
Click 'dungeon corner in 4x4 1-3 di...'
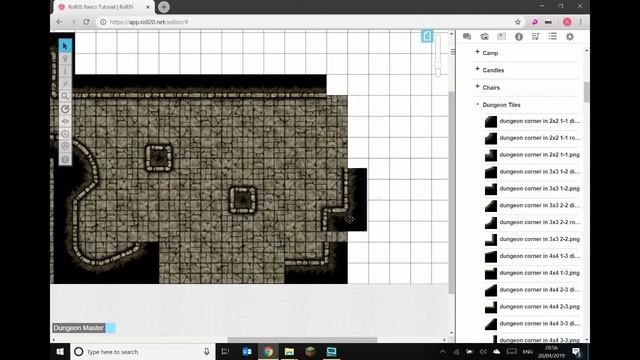(x=540, y=256)
